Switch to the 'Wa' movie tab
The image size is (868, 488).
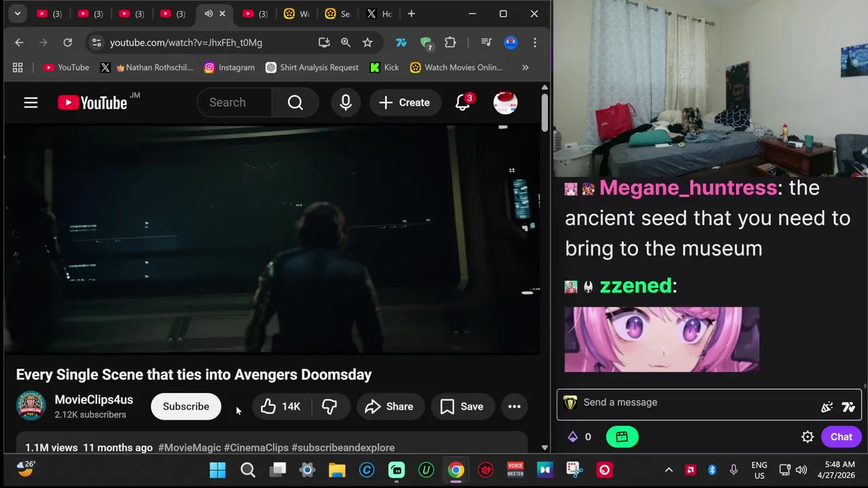click(x=296, y=14)
